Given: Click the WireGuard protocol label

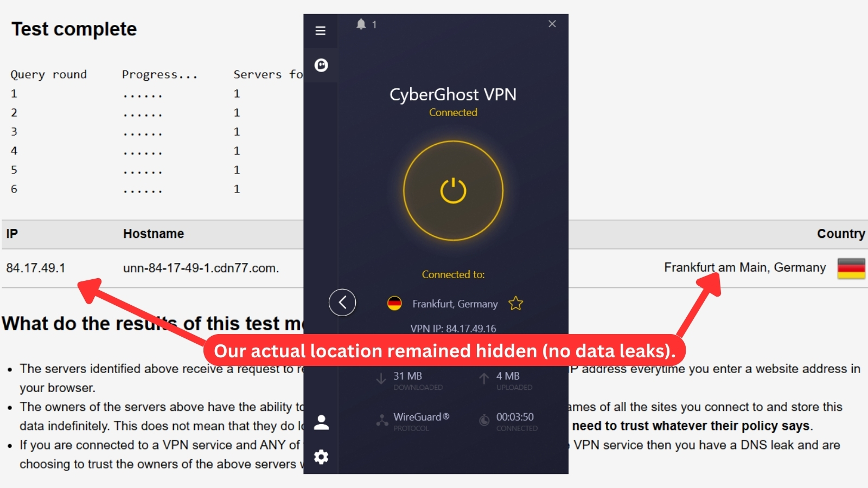Looking at the screenshot, I should pos(421,417).
